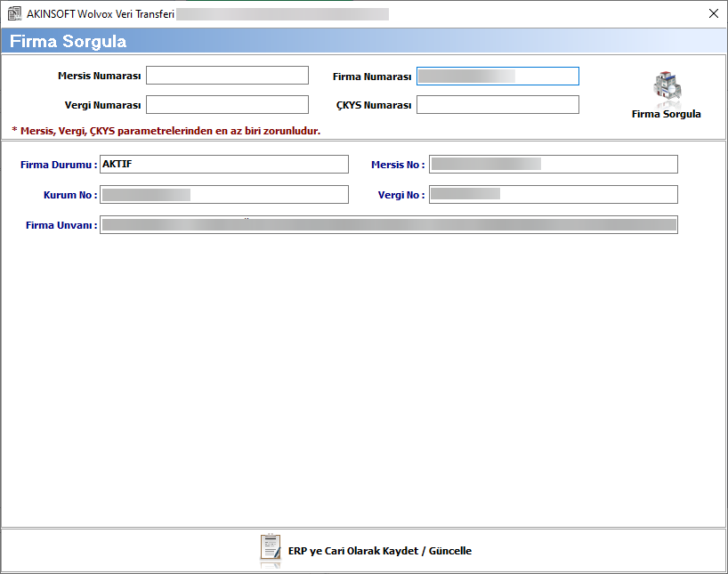The height and width of the screenshot is (574, 728).
Task: Click the Kurum No label
Action: point(70,195)
